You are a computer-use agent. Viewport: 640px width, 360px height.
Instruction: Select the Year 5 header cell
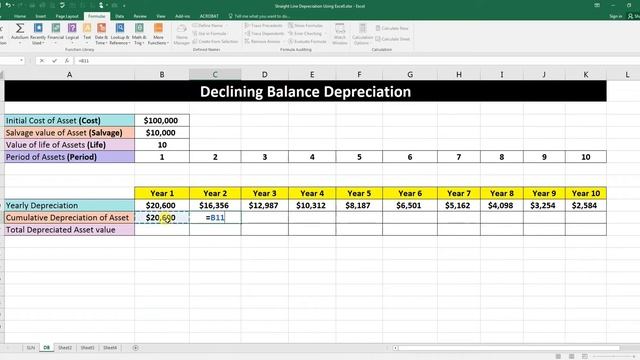(x=359, y=193)
